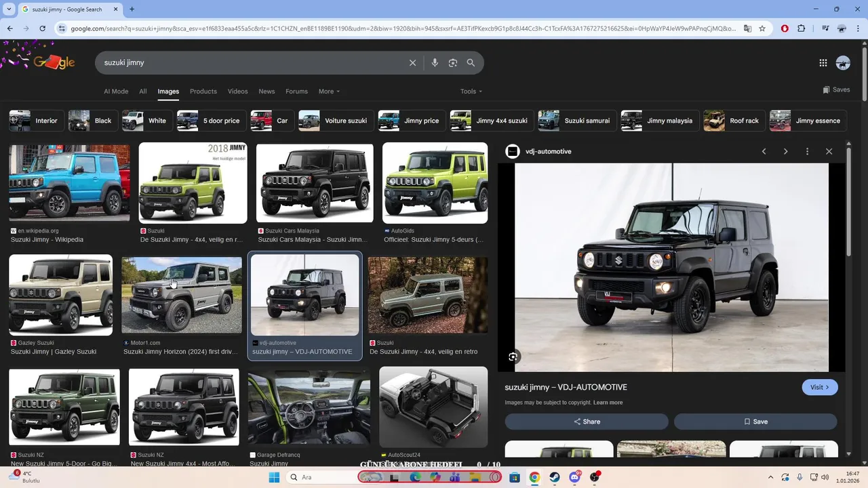Viewport: 868px width, 488px height.
Task: Open a new browser tab with plus button
Action: point(132,9)
